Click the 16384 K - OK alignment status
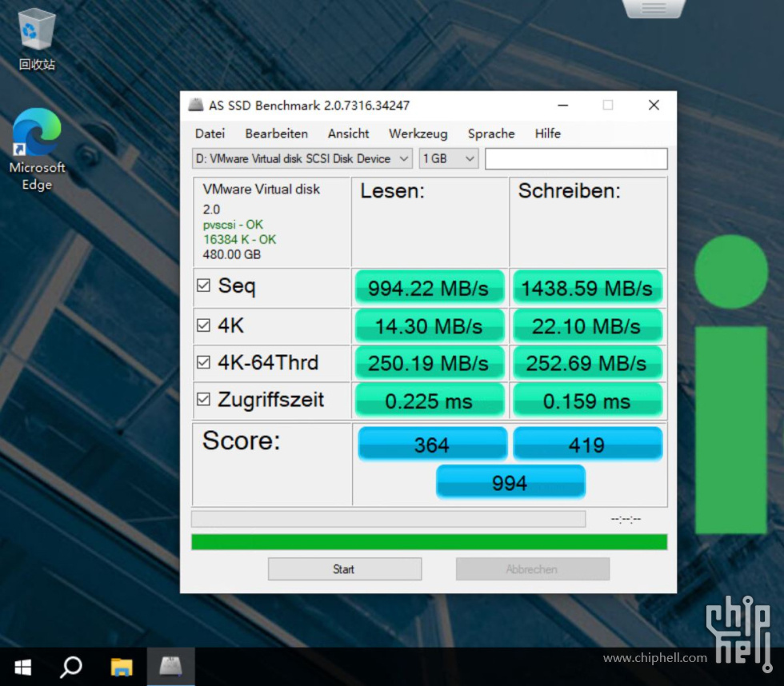This screenshot has height=686, width=784. coord(239,239)
